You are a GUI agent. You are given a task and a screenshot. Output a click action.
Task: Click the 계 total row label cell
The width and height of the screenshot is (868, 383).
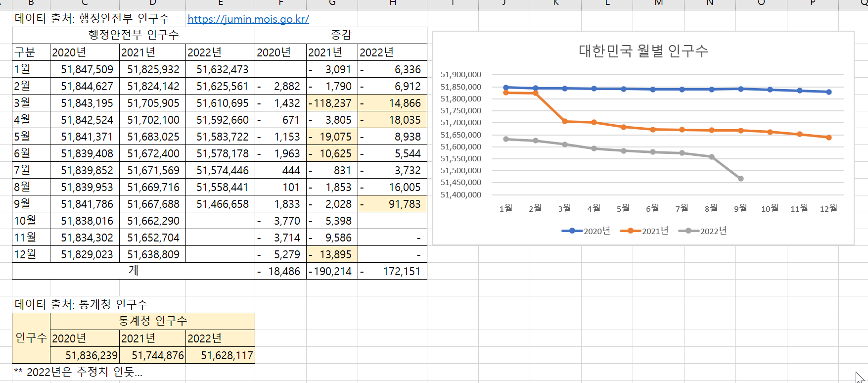coord(134,271)
